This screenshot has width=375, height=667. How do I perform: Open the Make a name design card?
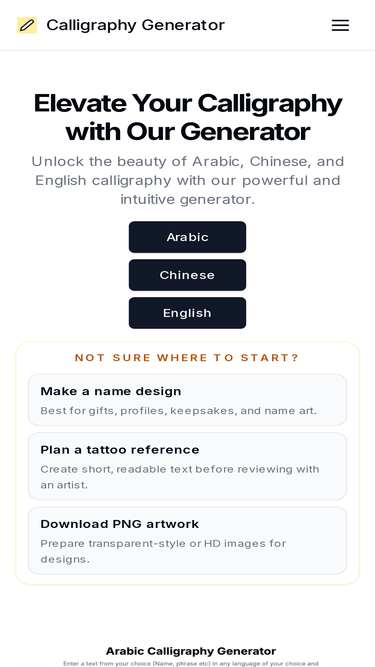pyautogui.click(x=188, y=400)
